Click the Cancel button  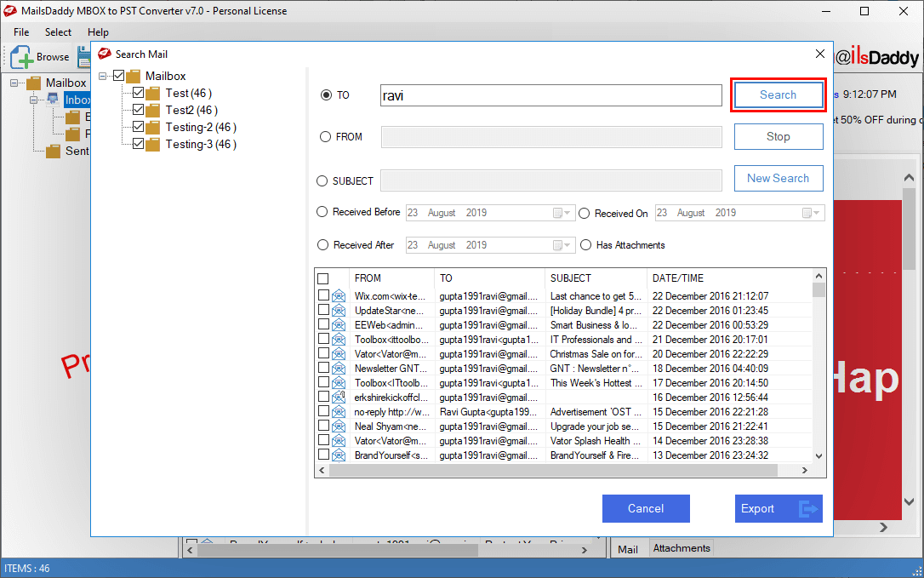646,508
